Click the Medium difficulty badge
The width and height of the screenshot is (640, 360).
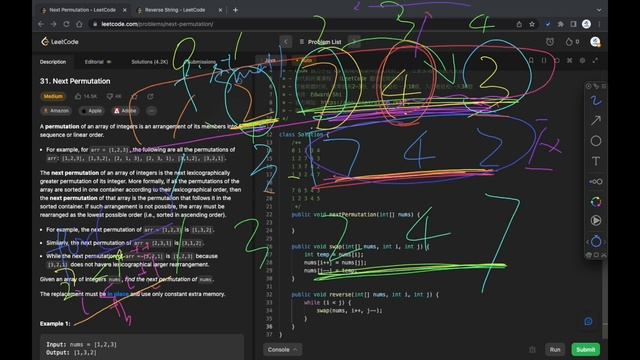[x=53, y=96]
